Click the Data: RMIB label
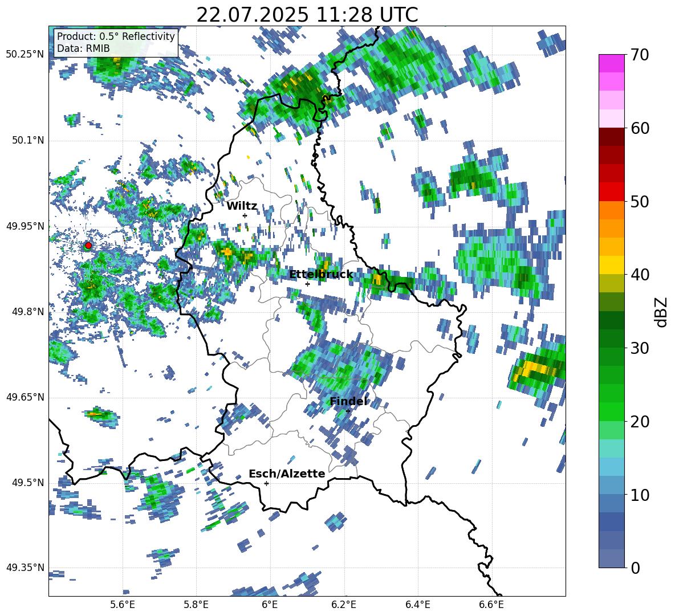675x616 pixels. [x=83, y=48]
